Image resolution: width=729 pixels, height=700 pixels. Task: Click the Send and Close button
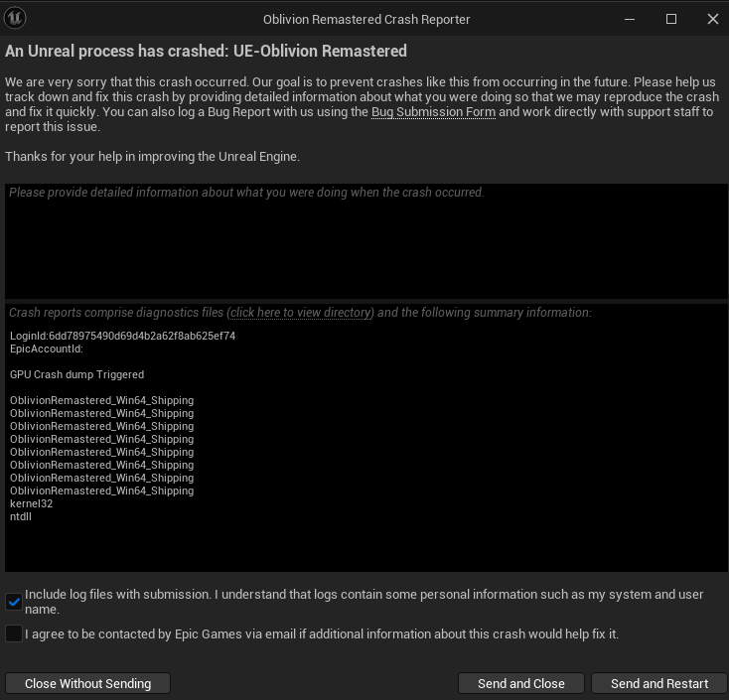click(x=521, y=683)
